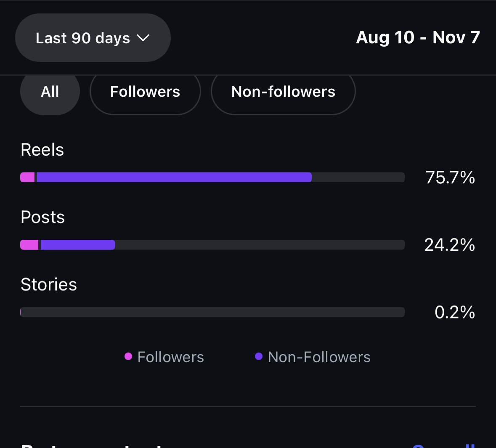Click the Reels label

pyautogui.click(x=42, y=150)
